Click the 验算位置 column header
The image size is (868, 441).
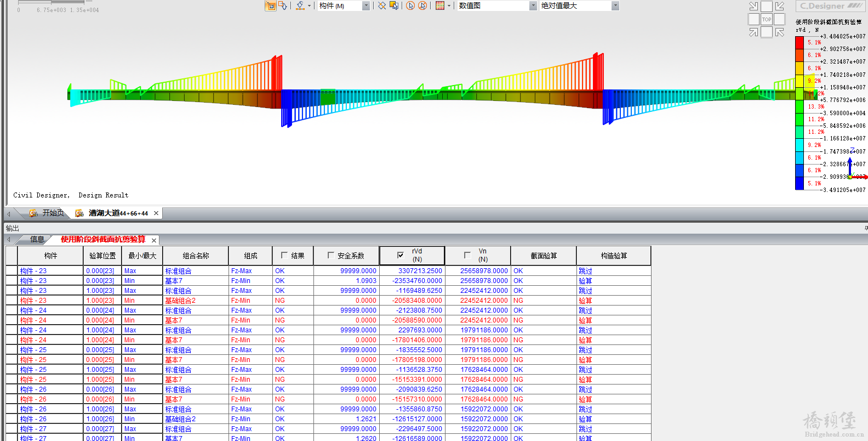coord(102,256)
